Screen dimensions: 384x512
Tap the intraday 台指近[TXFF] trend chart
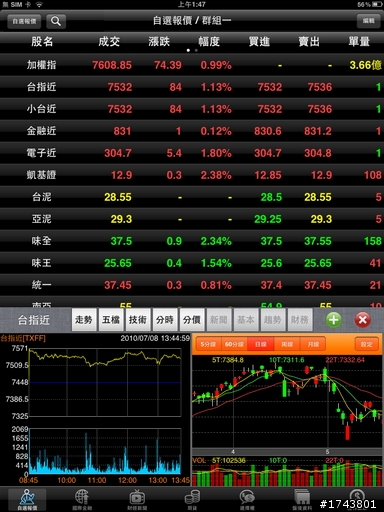click(105, 382)
